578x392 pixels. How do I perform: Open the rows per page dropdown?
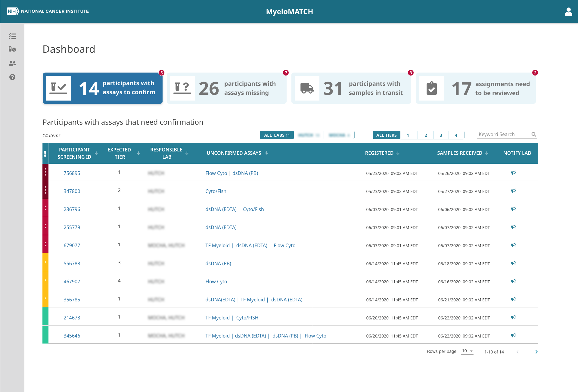467,351
